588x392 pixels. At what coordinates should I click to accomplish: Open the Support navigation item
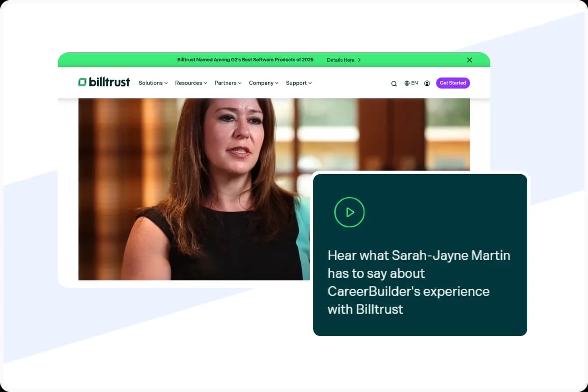[296, 83]
